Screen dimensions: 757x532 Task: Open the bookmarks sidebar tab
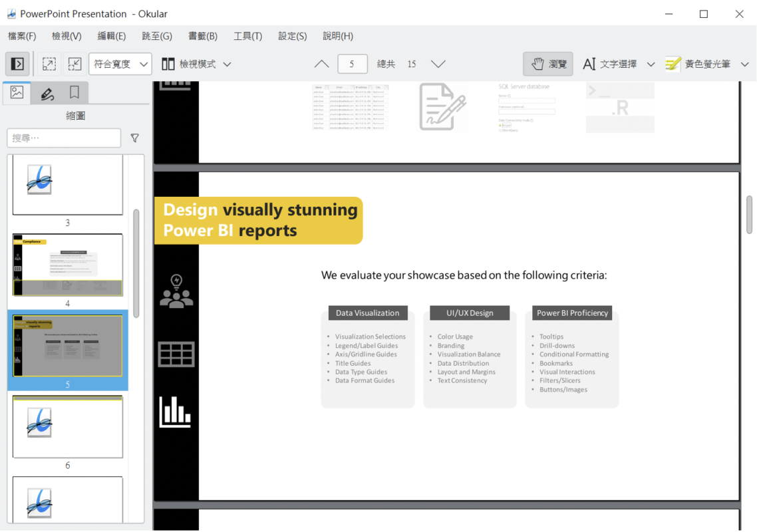(x=75, y=93)
